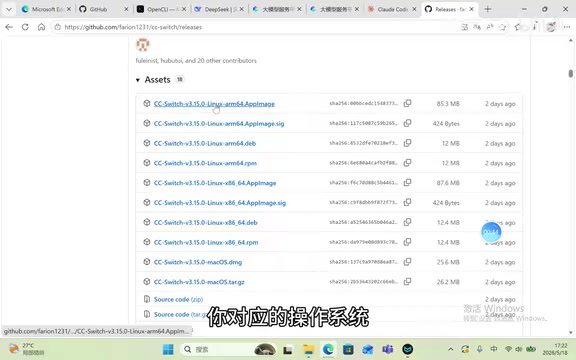Copy sha256 hash for Linux-x86_64.rpm
The height and width of the screenshot is (360, 576).
coord(407,242)
